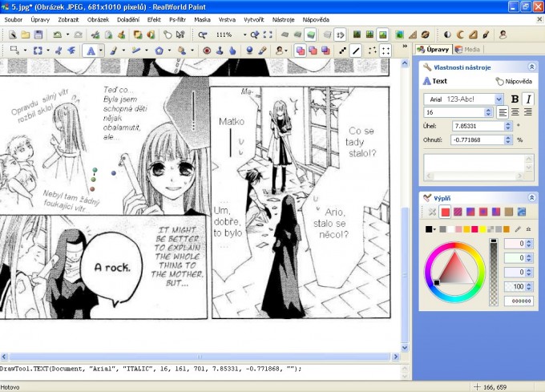Toggle Bold text style
The width and height of the screenshot is (545, 392).
click(x=515, y=99)
